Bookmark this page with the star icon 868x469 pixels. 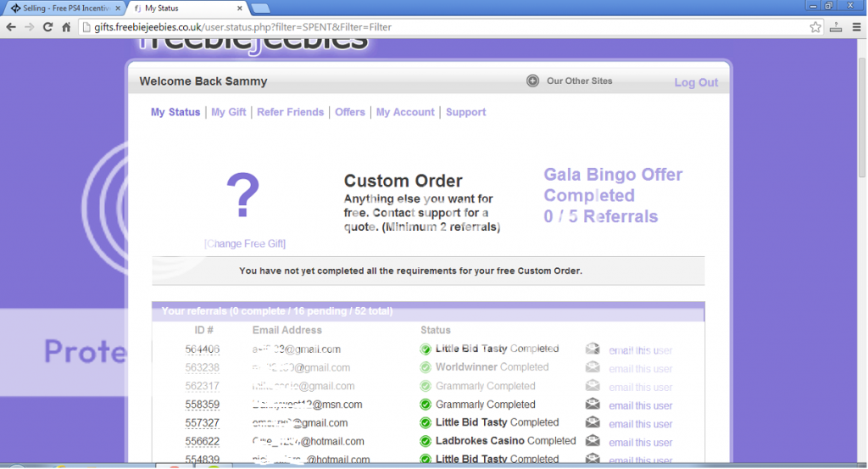click(815, 27)
